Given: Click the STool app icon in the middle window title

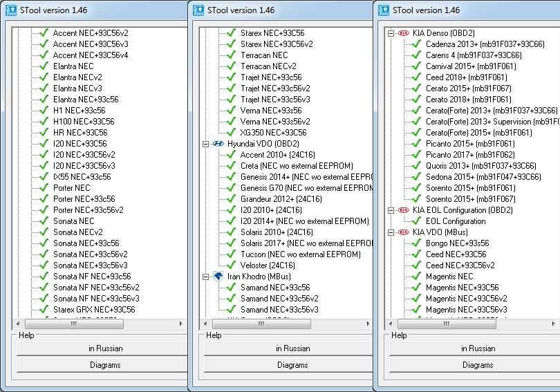Looking at the screenshot, I should [198, 10].
